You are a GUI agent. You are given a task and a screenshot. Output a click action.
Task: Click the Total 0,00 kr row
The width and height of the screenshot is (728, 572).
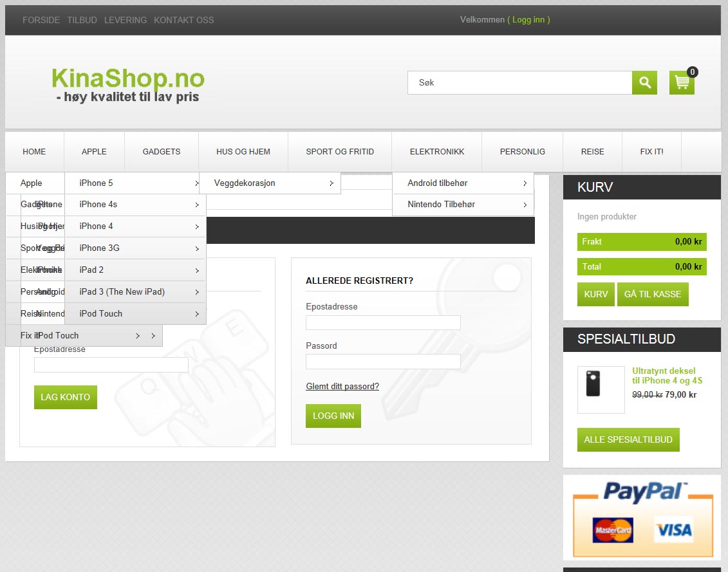pyautogui.click(x=642, y=267)
